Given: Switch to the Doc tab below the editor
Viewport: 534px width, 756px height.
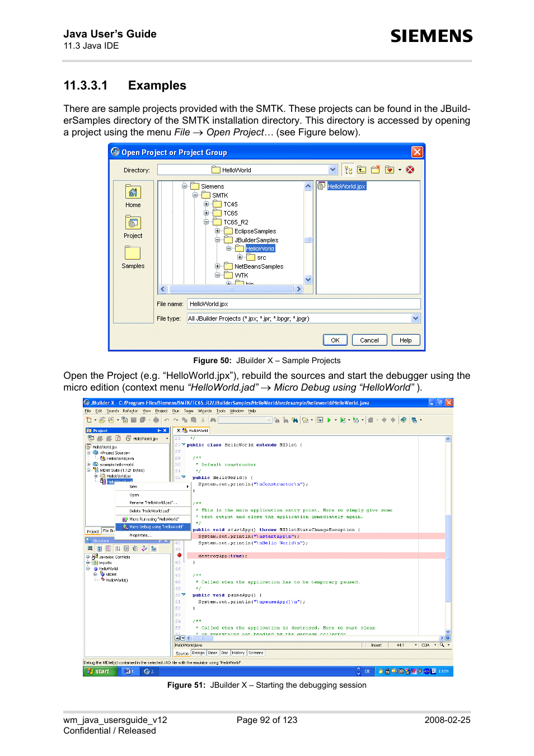Looking at the screenshot, I should [225, 653].
